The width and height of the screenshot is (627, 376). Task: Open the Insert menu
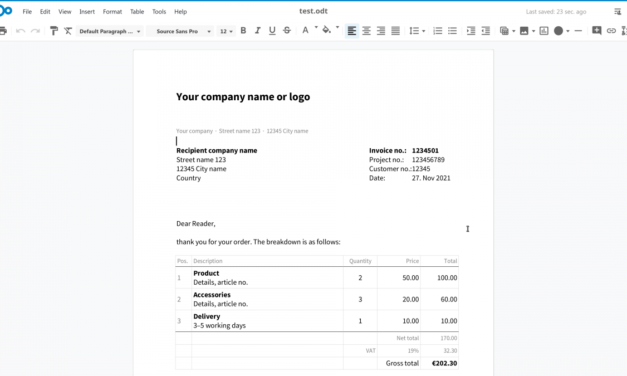point(87,12)
